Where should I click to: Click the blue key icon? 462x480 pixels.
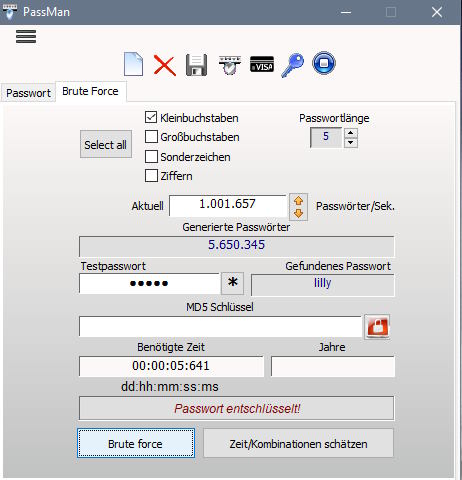(293, 65)
